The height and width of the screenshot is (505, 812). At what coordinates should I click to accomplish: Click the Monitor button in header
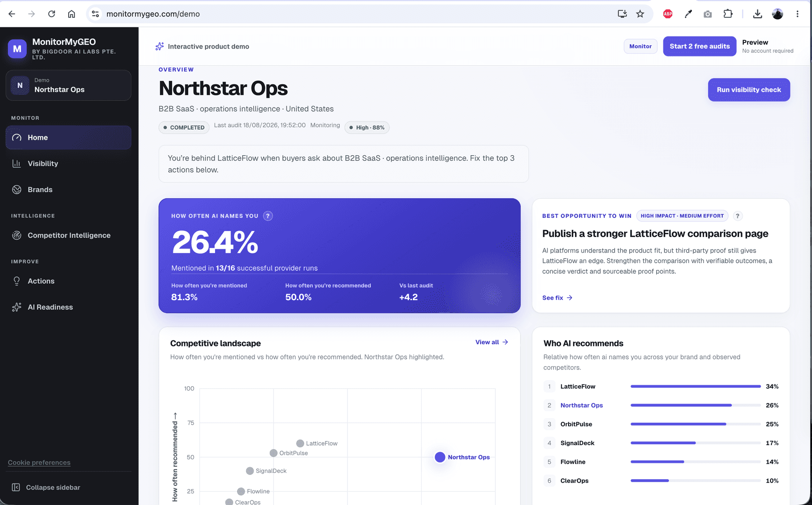[x=640, y=46]
